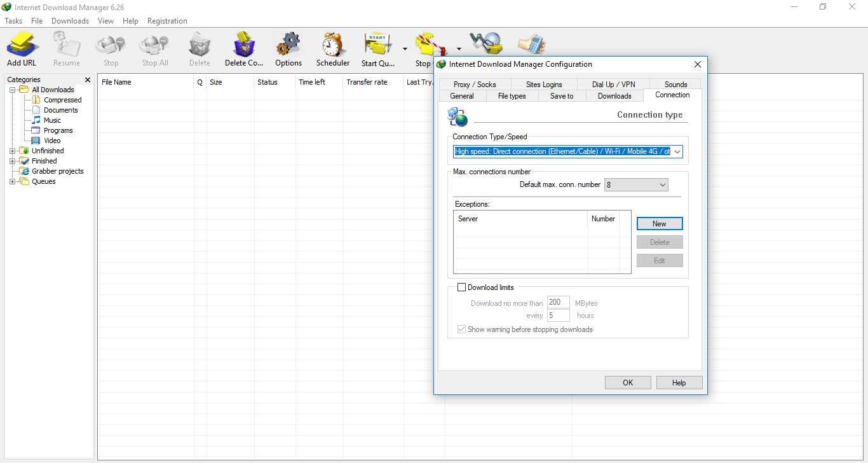This screenshot has height=463, width=868.
Task: Switch to the Dial Up / VPN tab
Action: pos(614,84)
